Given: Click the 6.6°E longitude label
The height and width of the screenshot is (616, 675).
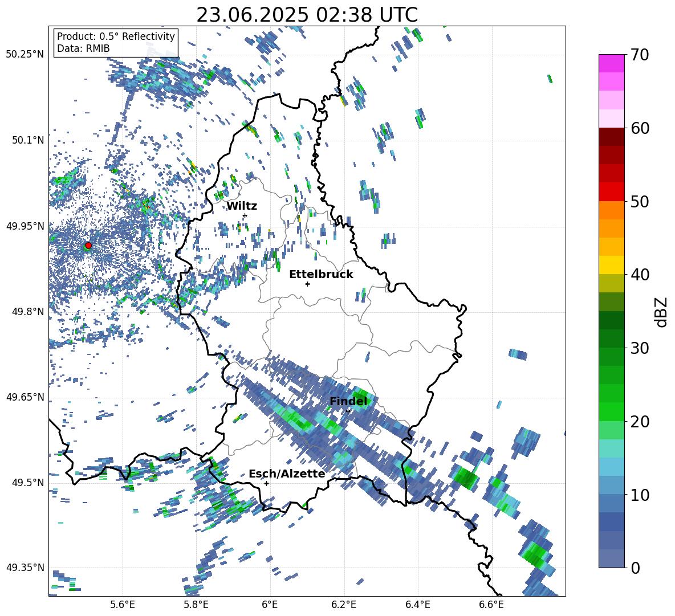Looking at the screenshot, I should (491, 605).
